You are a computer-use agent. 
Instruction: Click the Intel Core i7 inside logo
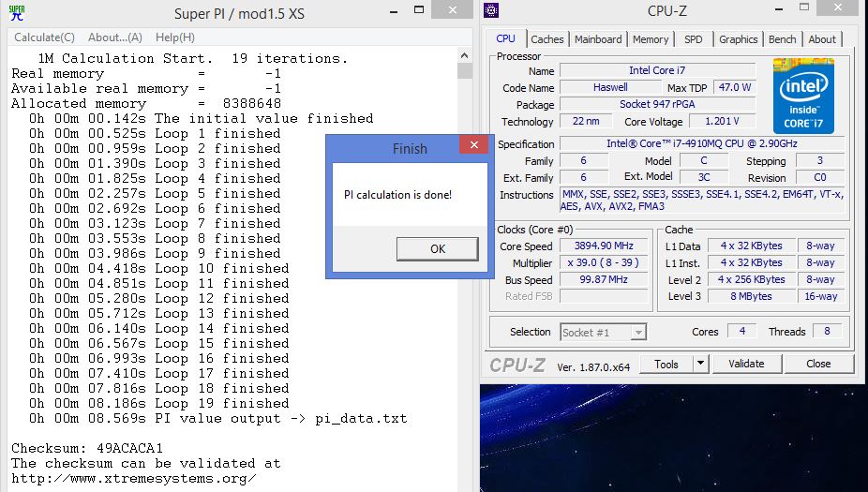pyautogui.click(x=803, y=96)
